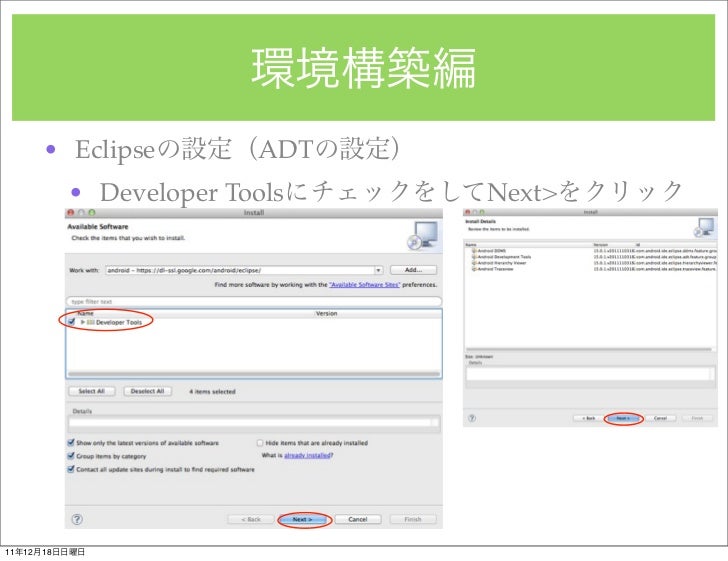Close the Available Software Install window
The height and width of the screenshot is (561, 728).
(x=71, y=212)
